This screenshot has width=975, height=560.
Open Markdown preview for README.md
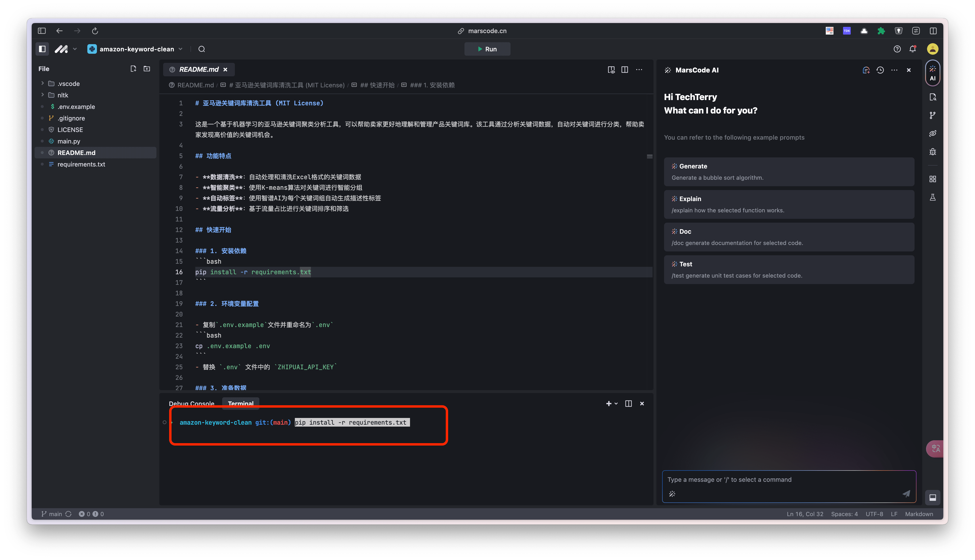[x=611, y=70]
